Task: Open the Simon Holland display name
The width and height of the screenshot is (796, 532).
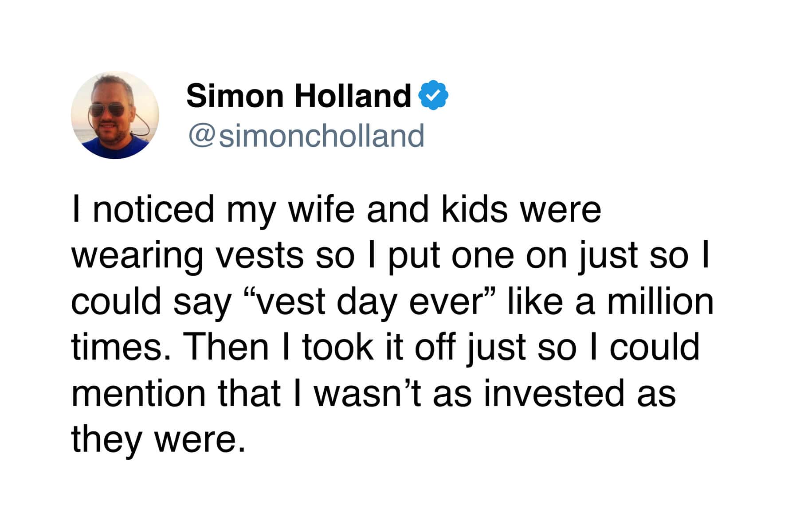Action: [x=298, y=96]
